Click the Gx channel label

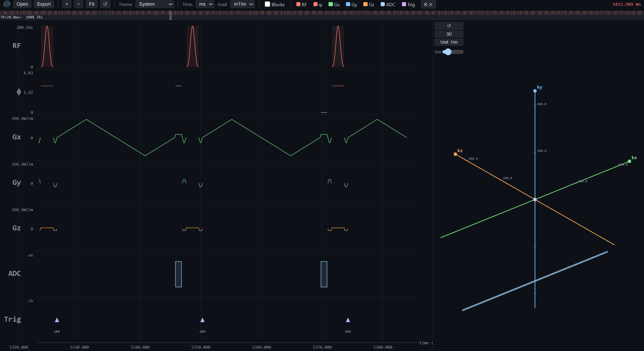(x=17, y=137)
